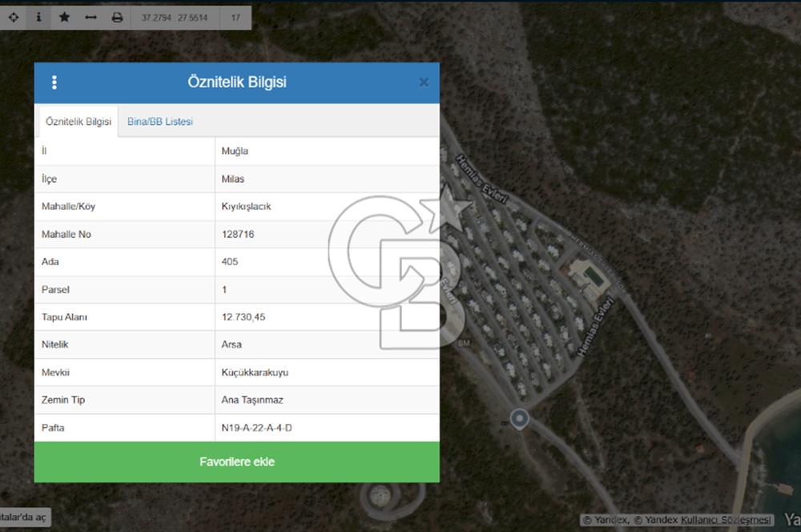Click the Tapu Alanı value 12.730,45
Image resolution: width=801 pixels, height=532 pixels.
(244, 317)
